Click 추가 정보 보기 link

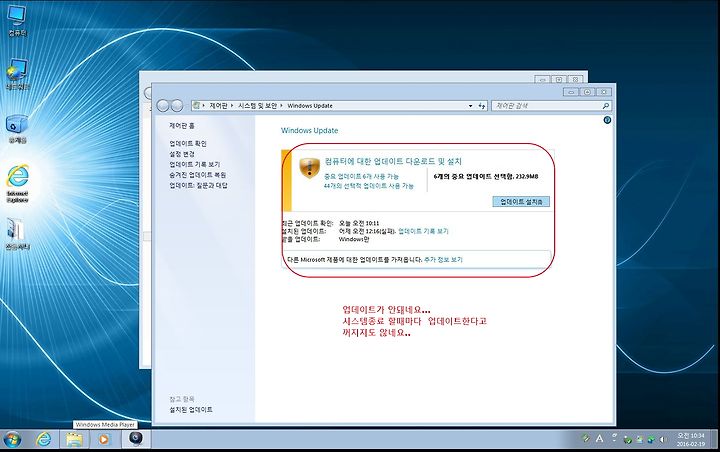(x=443, y=260)
